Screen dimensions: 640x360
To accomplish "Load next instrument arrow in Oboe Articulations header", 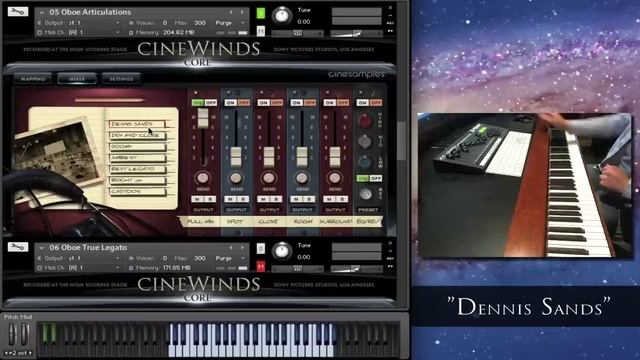I will (x=242, y=12).
